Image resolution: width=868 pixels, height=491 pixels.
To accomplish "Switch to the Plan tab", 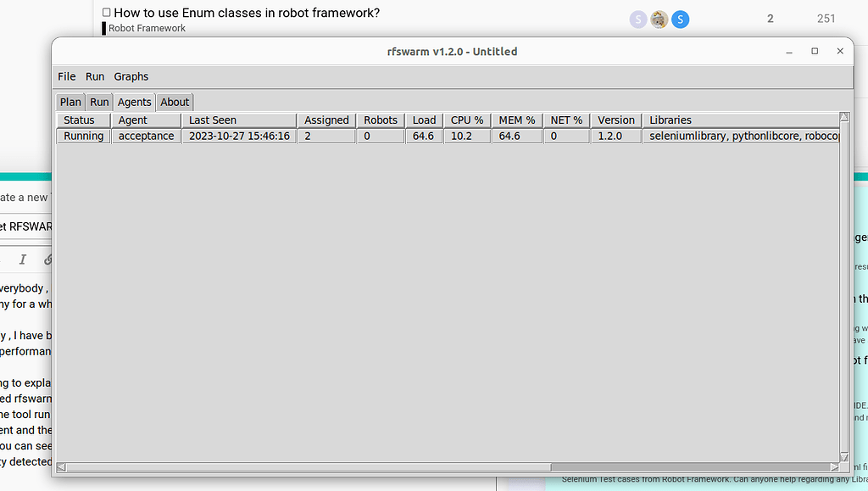I will coord(70,102).
